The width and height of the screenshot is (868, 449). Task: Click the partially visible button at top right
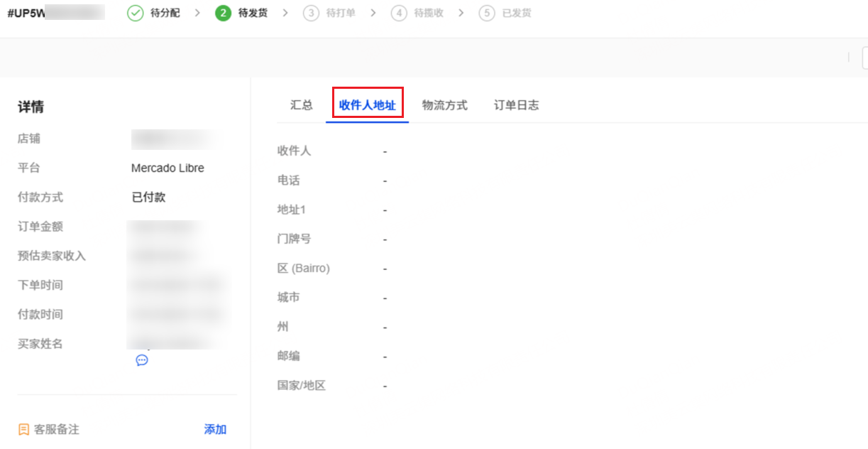coord(864,58)
